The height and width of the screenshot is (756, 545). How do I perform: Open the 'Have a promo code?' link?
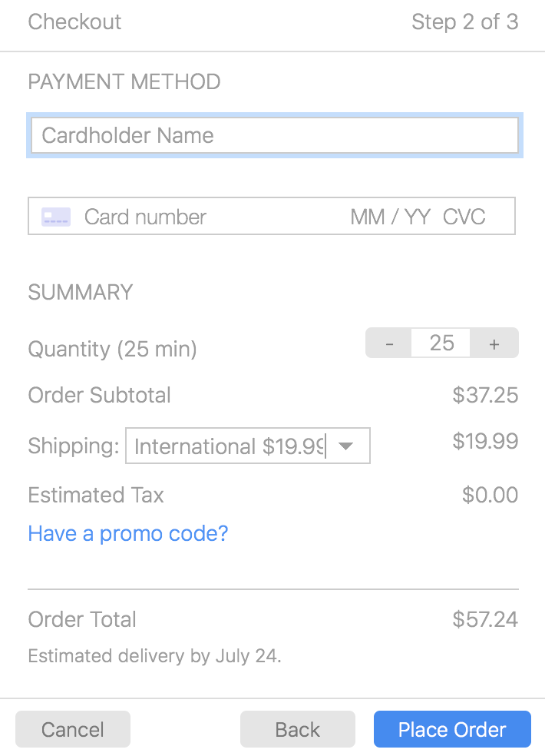tap(128, 533)
